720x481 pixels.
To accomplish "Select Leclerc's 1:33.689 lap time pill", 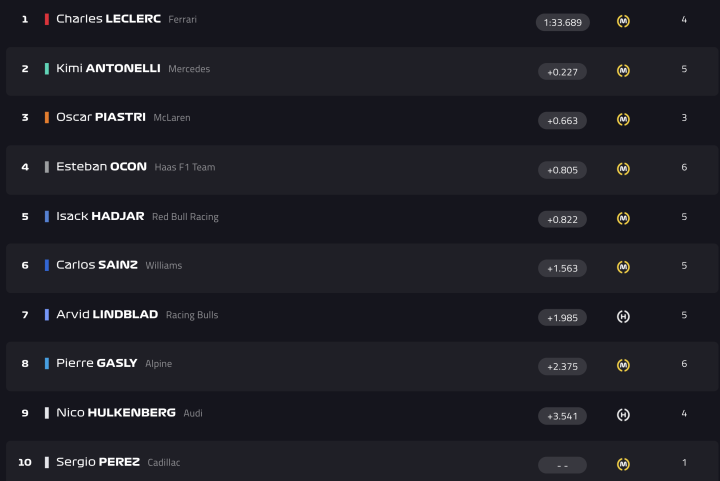I will pyautogui.click(x=562, y=22).
